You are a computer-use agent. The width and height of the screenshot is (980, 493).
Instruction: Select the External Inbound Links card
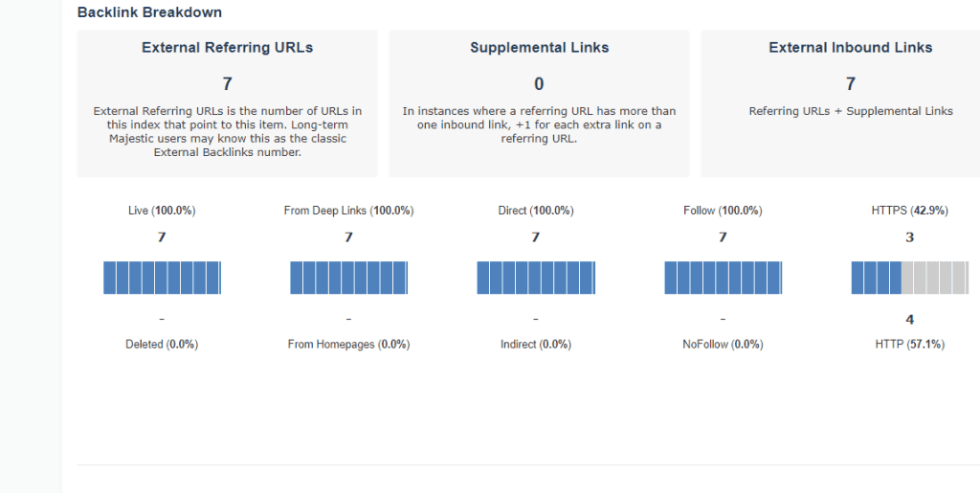pos(840,103)
